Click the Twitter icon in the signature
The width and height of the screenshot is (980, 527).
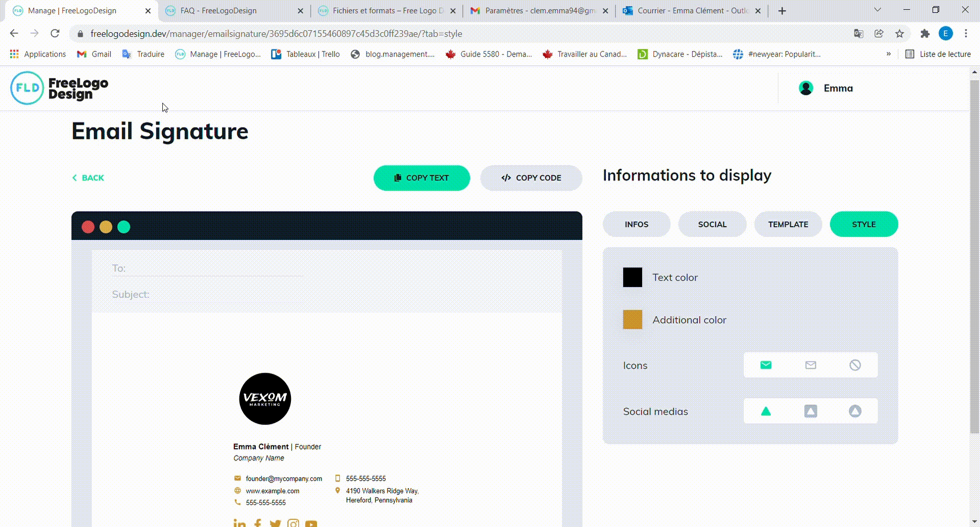coord(275,523)
